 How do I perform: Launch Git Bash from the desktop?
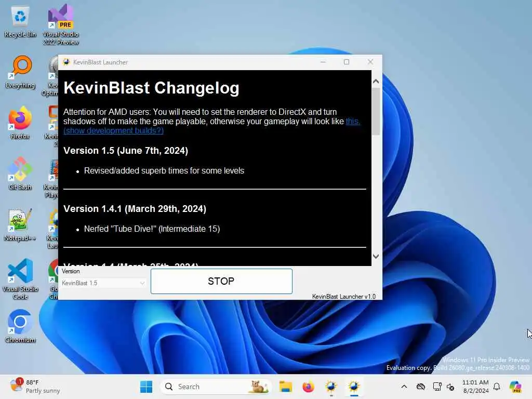(20, 174)
